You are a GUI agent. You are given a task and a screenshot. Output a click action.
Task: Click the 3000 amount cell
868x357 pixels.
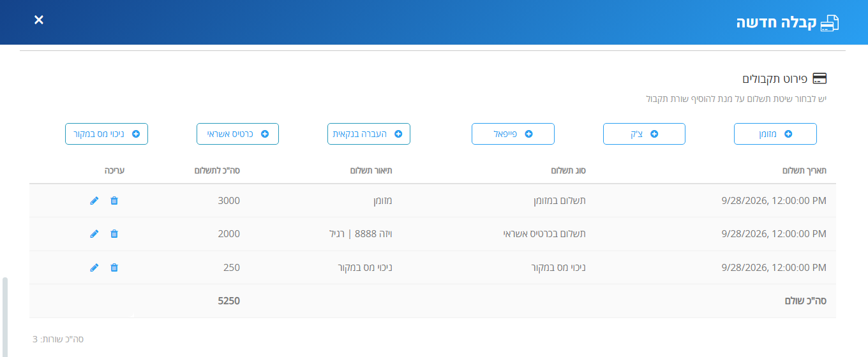[x=229, y=201]
